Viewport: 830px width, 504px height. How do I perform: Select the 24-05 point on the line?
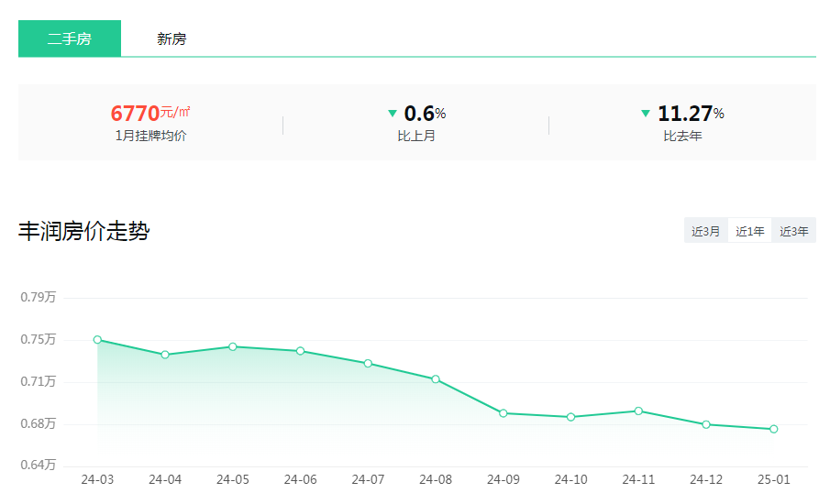(233, 346)
